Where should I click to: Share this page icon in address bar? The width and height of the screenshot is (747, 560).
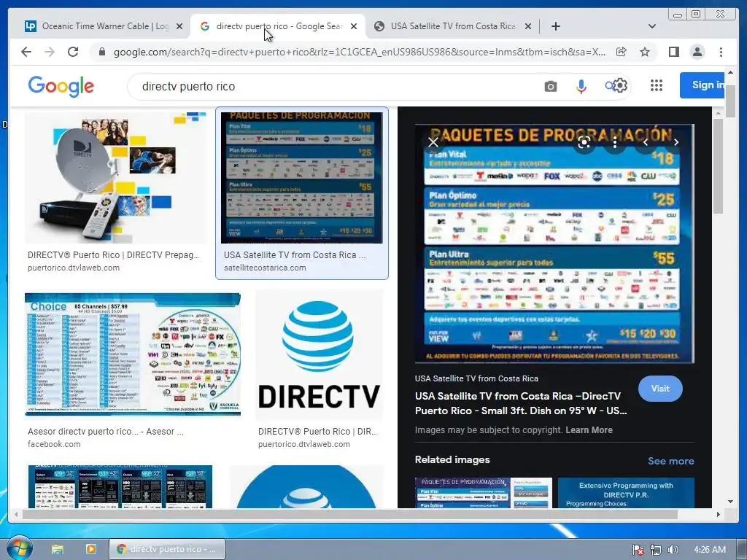pyautogui.click(x=622, y=52)
